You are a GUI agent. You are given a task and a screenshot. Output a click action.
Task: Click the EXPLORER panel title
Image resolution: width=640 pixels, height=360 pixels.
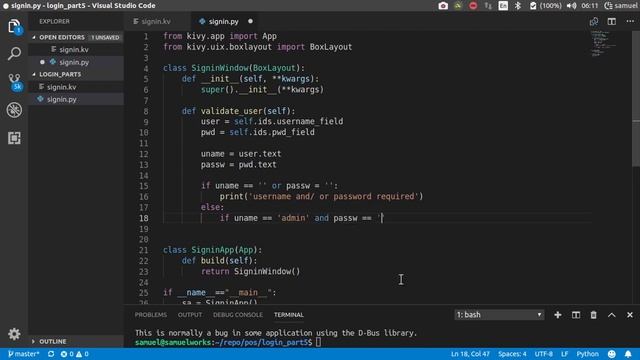click(x=54, y=21)
